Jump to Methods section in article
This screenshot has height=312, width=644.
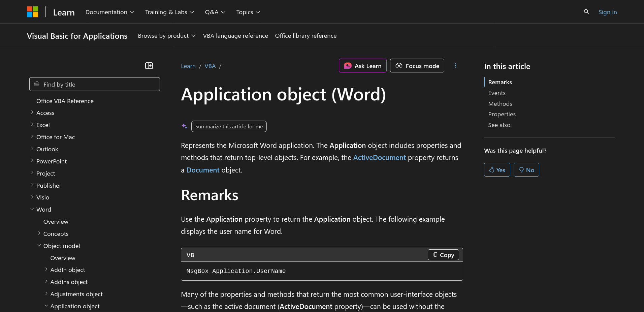(500, 104)
